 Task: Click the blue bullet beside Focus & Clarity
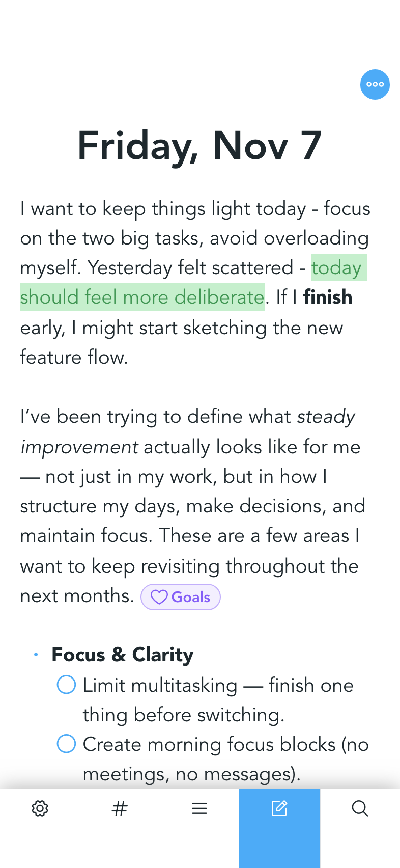pyautogui.click(x=36, y=655)
